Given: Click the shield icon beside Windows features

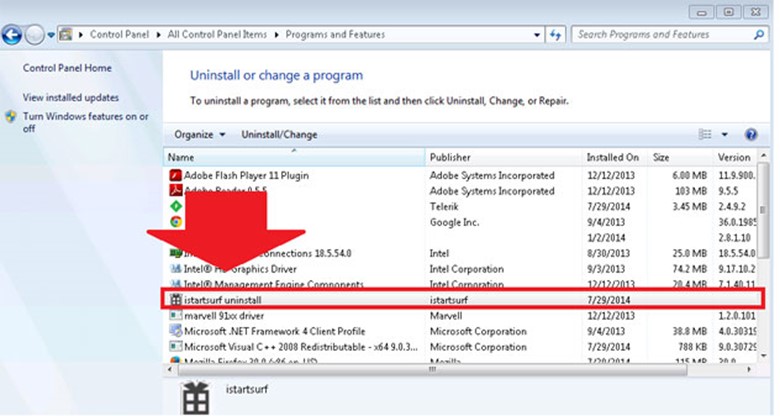Looking at the screenshot, I should (x=11, y=117).
